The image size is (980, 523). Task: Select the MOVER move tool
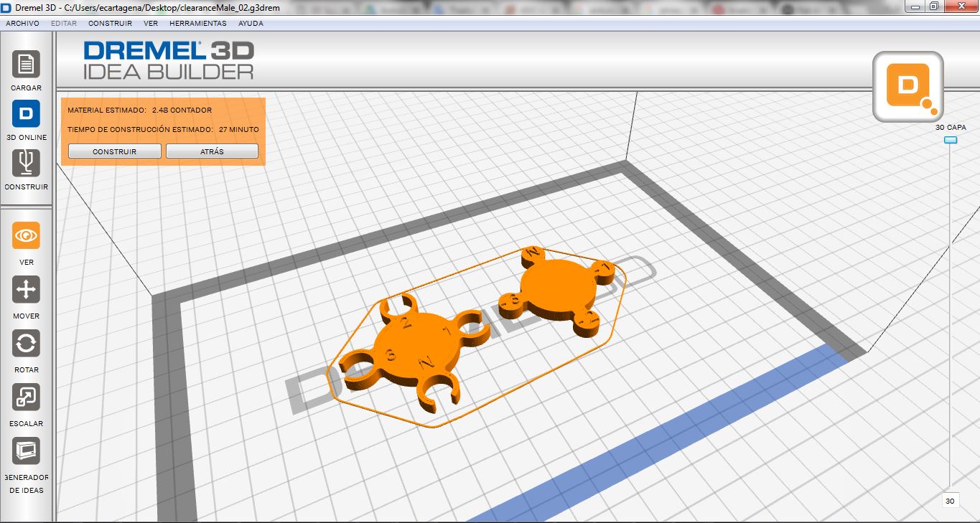tap(26, 289)
